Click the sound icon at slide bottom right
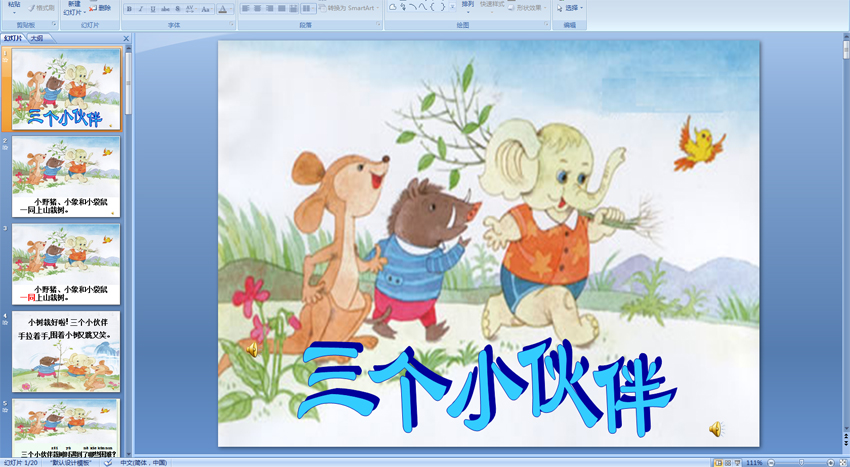This screenshot has width=850, height=467. coord(716,429)
